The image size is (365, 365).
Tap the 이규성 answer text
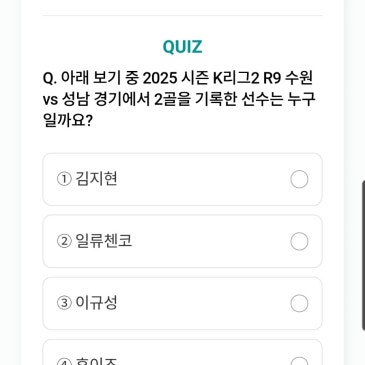(x=96, y=303)
